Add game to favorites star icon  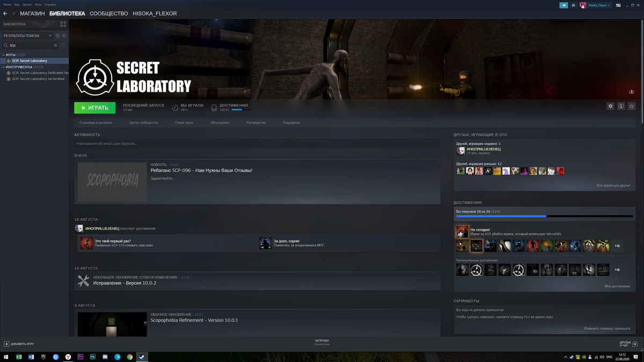pyautogui.click(x=632, y=106)
